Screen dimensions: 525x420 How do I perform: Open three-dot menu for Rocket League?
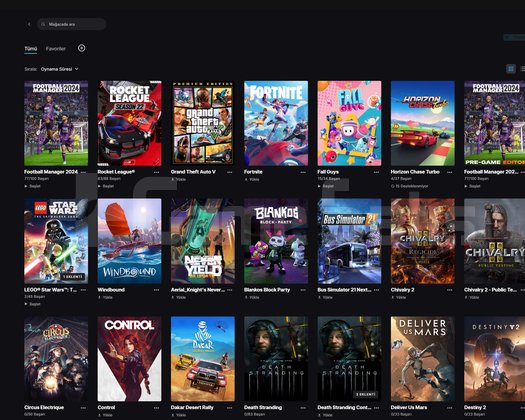tap(156, 172)
